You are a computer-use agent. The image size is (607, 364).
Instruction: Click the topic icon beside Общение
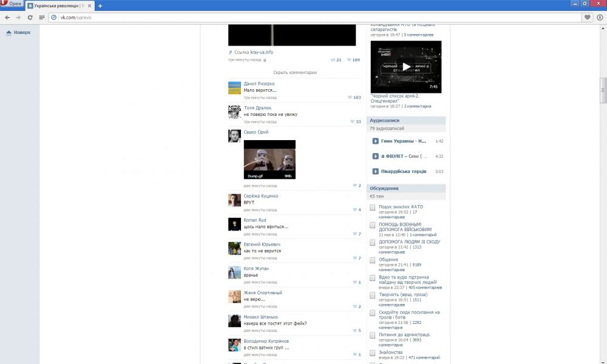coord(373,260)
